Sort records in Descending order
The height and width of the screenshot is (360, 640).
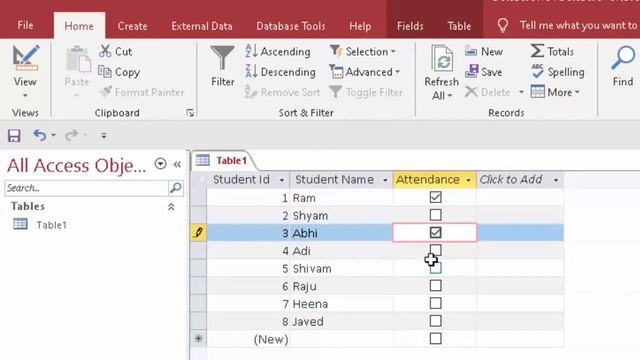coord(280,72)
